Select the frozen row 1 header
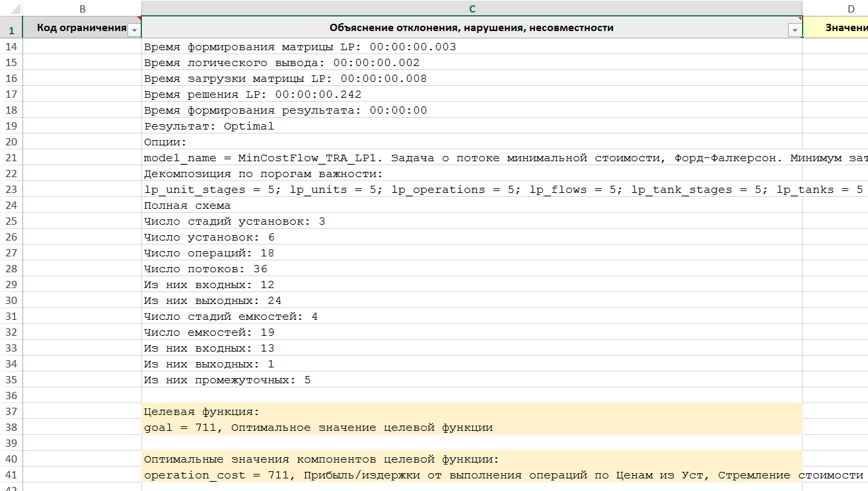868x491 pixels. pos(11,30)
